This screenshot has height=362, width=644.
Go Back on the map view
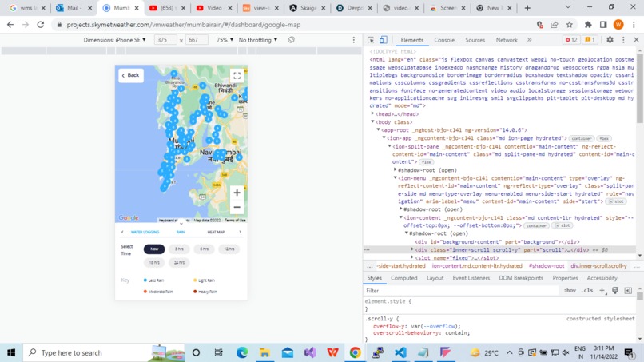click(131, 75)
